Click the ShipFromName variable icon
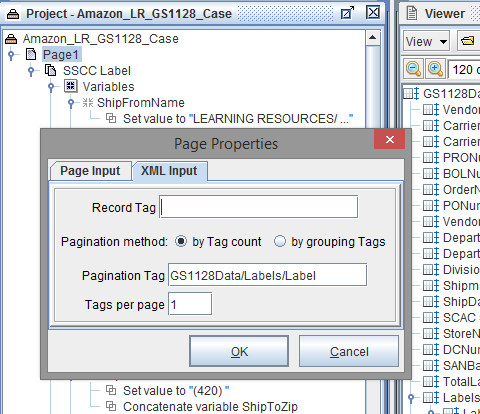 pos(88,102)
